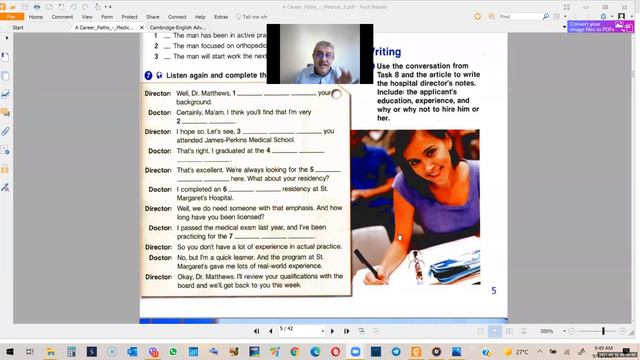This screenshot has height=360, width=640.
Task: Click the Redo quick-access icon
Action: (85, 7)
